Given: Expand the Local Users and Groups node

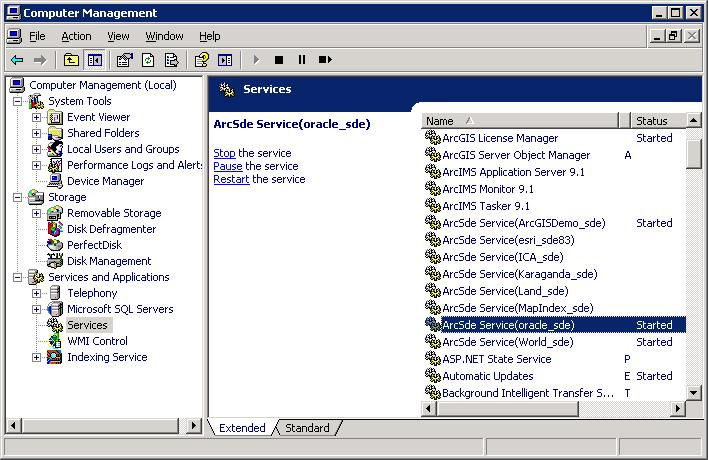Looking at the screenshot, I should click(36, 149).
